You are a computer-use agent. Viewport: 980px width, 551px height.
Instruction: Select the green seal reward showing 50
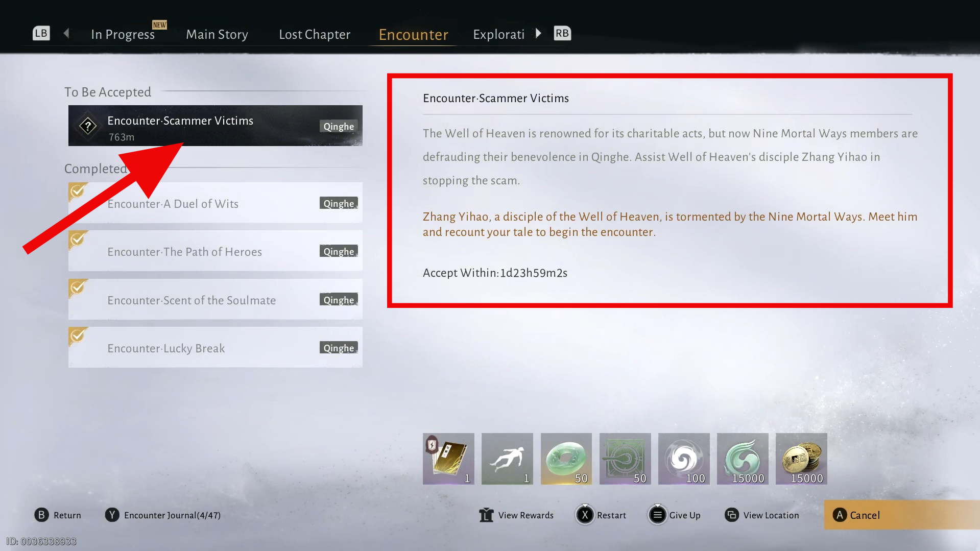coord(625,459)
